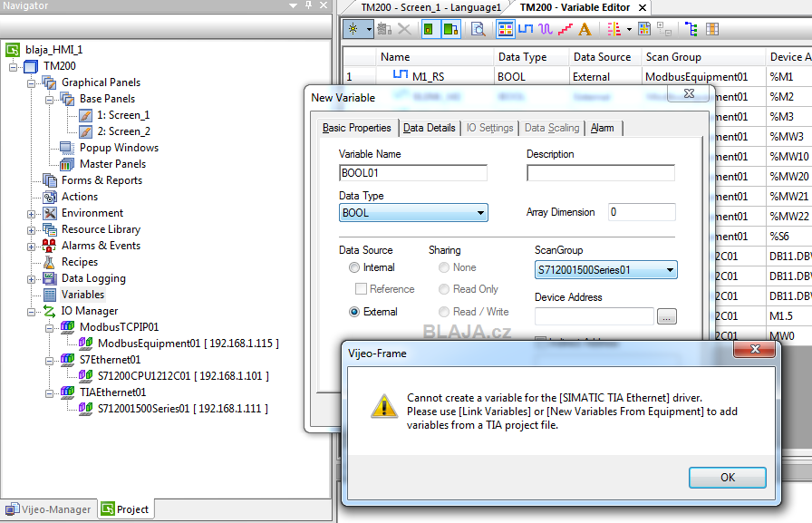
Task: Select S71200CPU1212C01 [192.168.1.101] equipment
Action: [183, 376]
